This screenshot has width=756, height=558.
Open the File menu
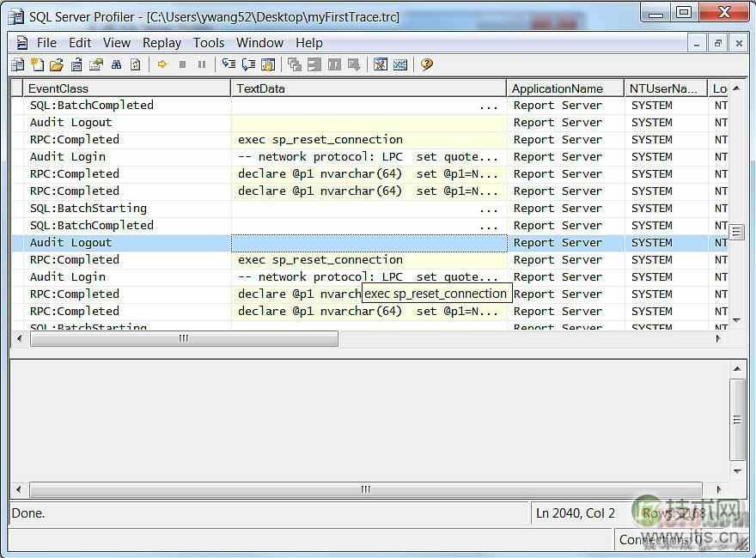(x=46, y=42)
